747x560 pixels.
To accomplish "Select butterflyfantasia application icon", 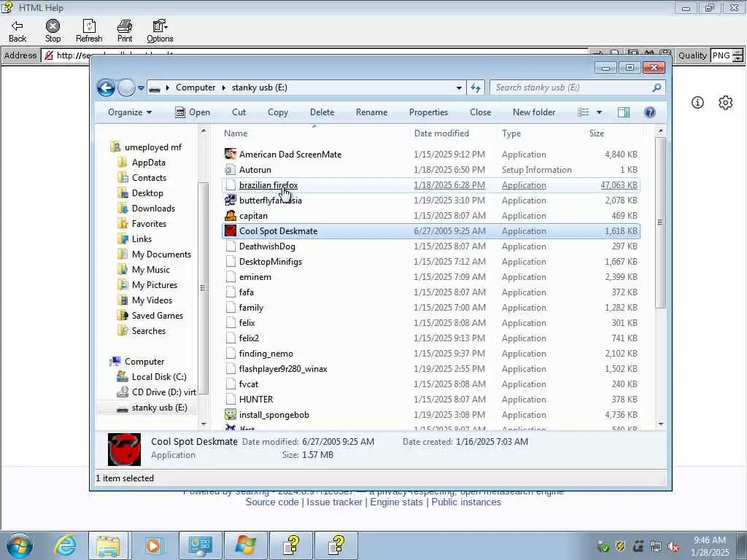I will pyautogui.click(x=231, y=201).
